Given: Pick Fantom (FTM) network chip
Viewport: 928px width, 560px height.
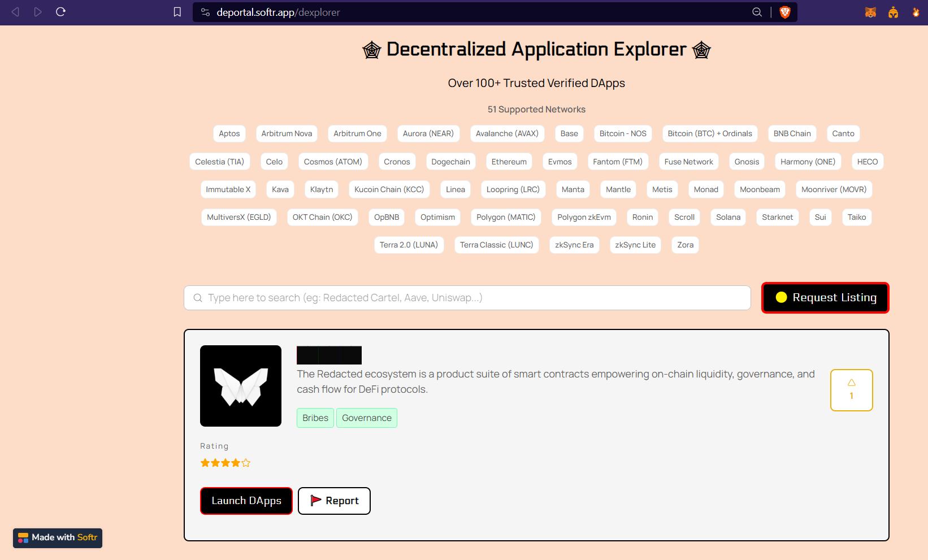Looking at the screenshot, I should click(618, 162).
